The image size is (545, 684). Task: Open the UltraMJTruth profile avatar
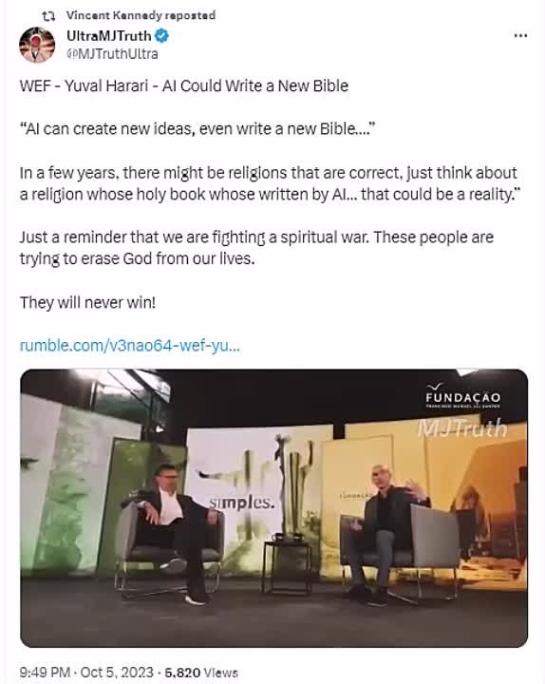tap(37, 45)
